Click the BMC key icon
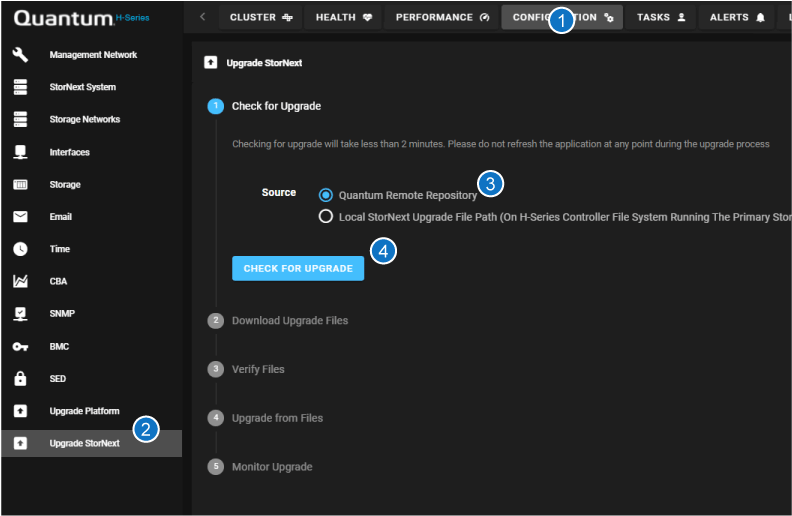792x516 pixels. pos(19,347)
